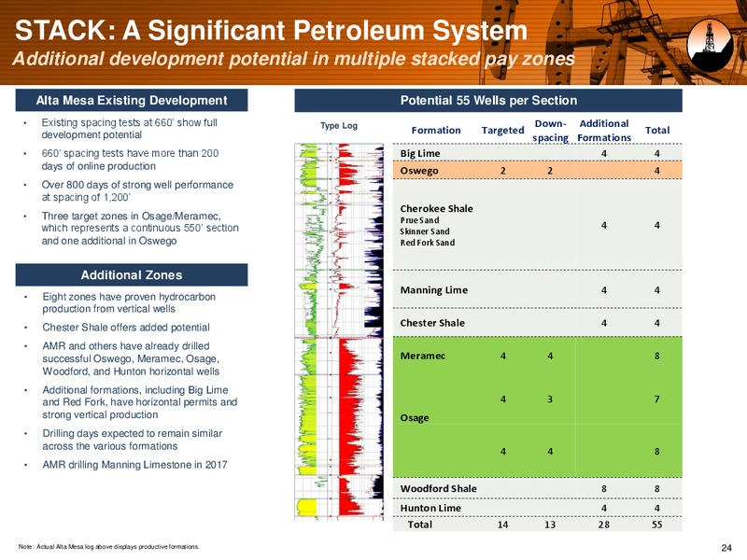Click 'Skinner Sand' sub-item
The width and height of the screenshot is (747, 560).
click(425, 231)
